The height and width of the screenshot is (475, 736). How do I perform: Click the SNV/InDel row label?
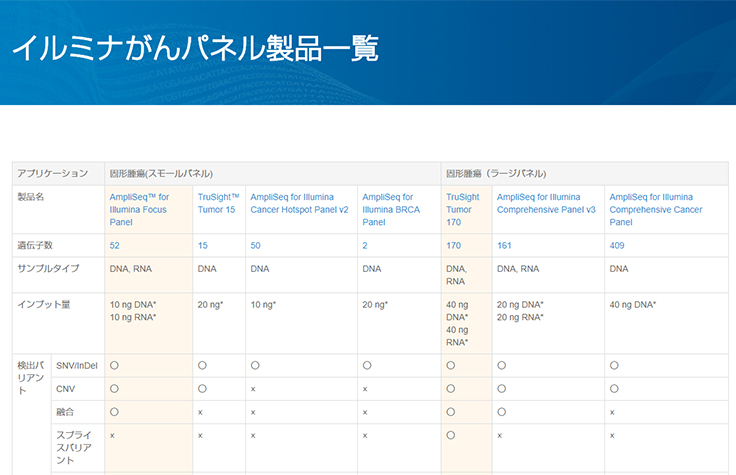pos(77,366)
